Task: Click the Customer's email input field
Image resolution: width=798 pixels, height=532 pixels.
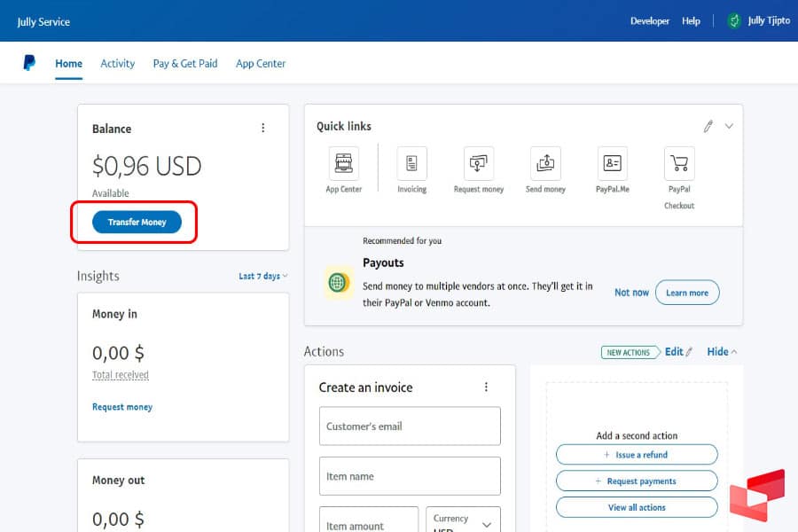Action: [410, 426]
